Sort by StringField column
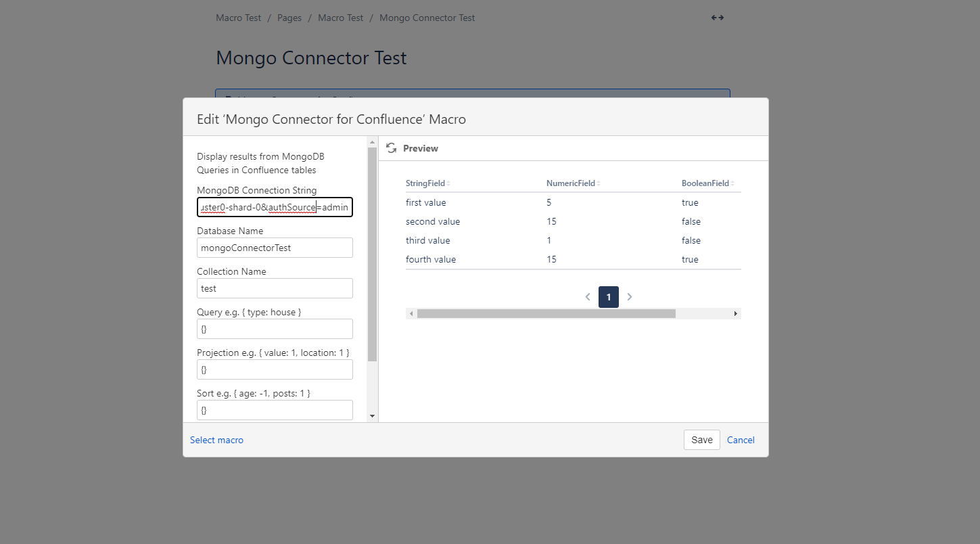The image size is (980, 544). point(428,183)
